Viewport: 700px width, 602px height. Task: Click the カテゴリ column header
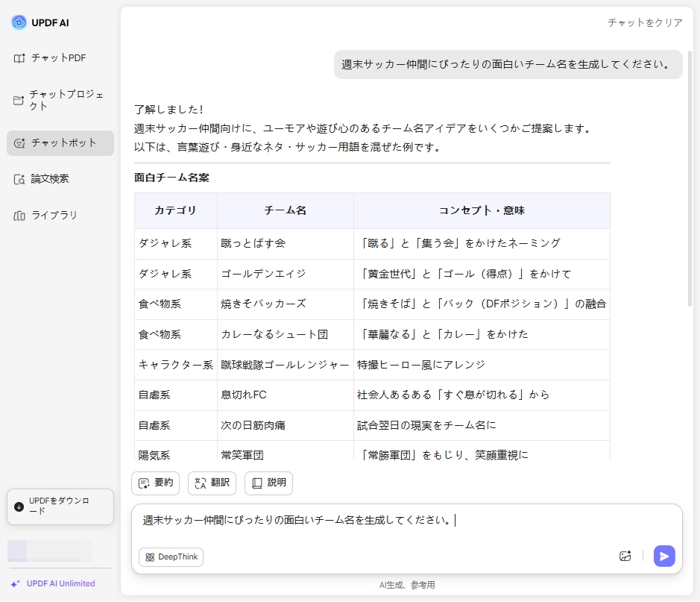(x=175, y=211)
